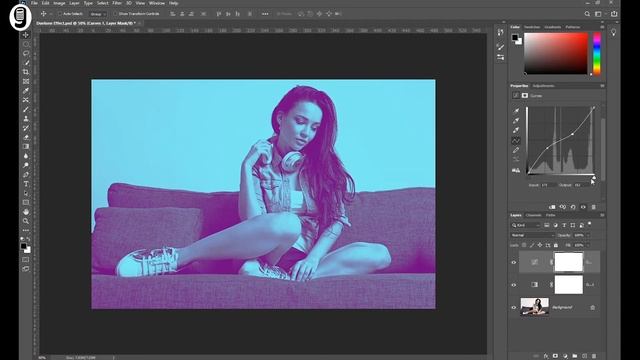Select the Background layer thumbnail

click(x=534, y=307)
